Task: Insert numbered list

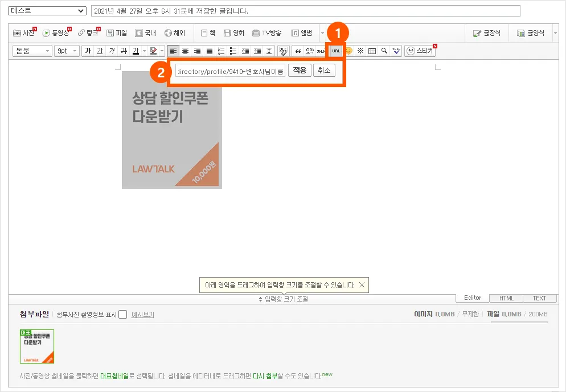Action: click(222, 51)
